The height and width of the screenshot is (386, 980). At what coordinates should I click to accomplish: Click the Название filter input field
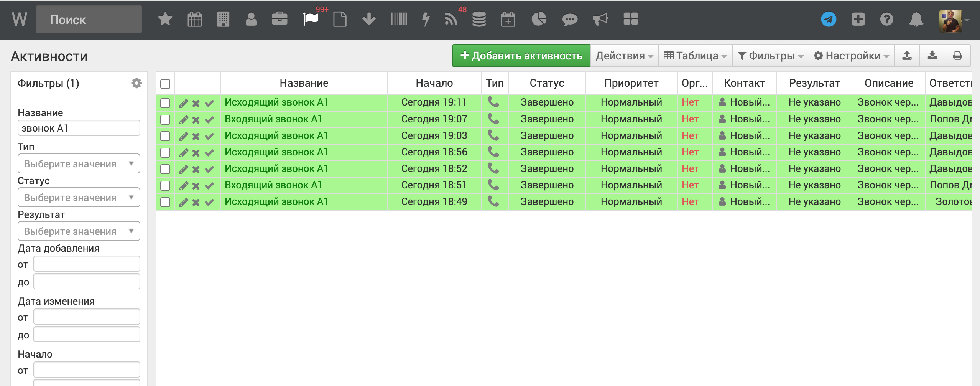79,128
